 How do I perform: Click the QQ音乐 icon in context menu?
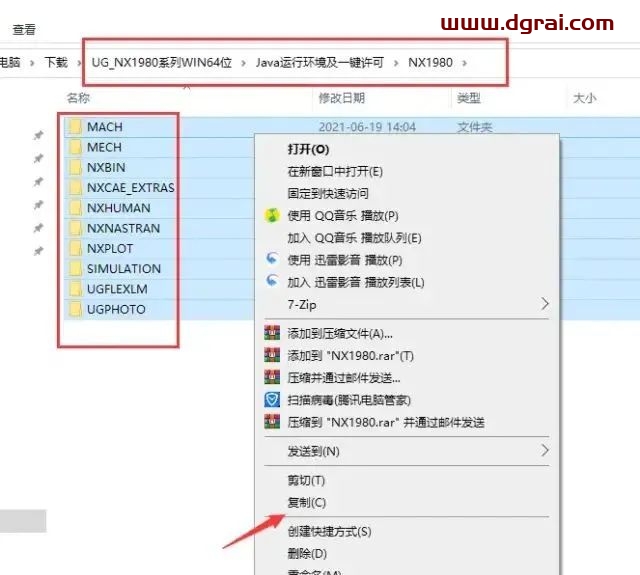click(x=272, y=215)
